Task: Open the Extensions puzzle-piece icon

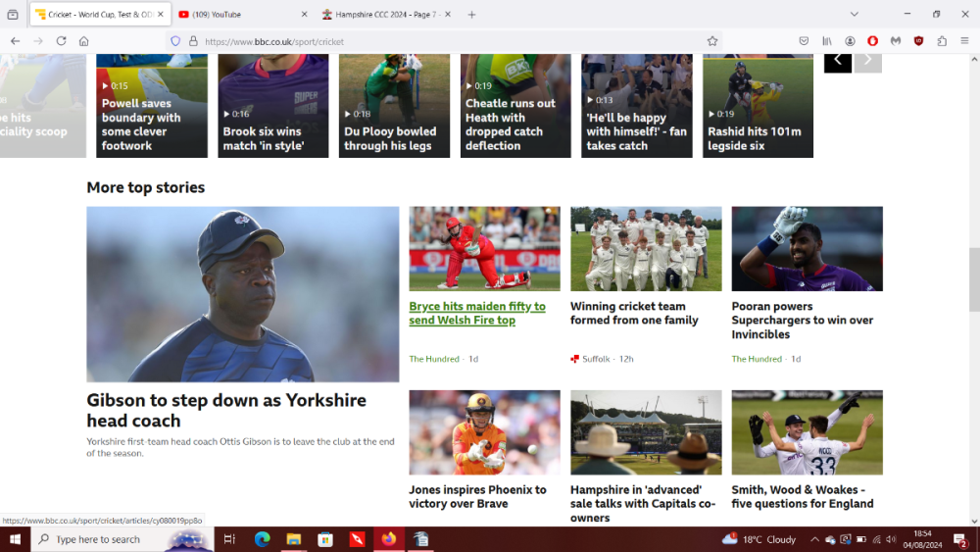Action: coord(942,41)
